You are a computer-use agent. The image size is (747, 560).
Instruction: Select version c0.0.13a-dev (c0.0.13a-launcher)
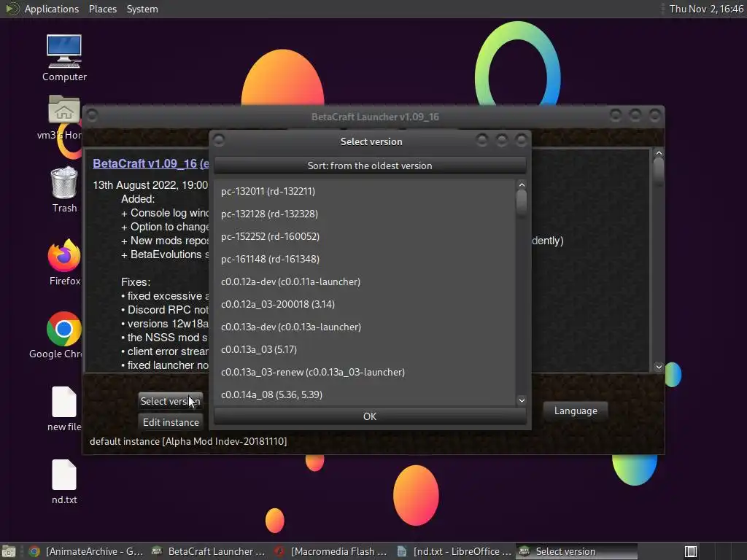[x=365, y=327]
